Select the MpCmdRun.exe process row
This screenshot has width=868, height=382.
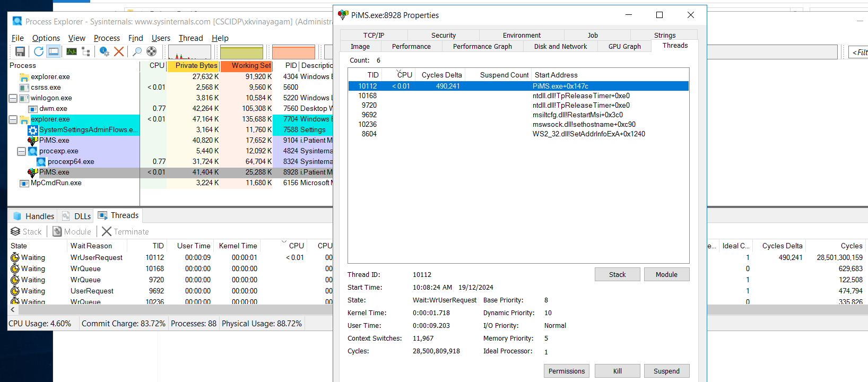tap(170, 183)
